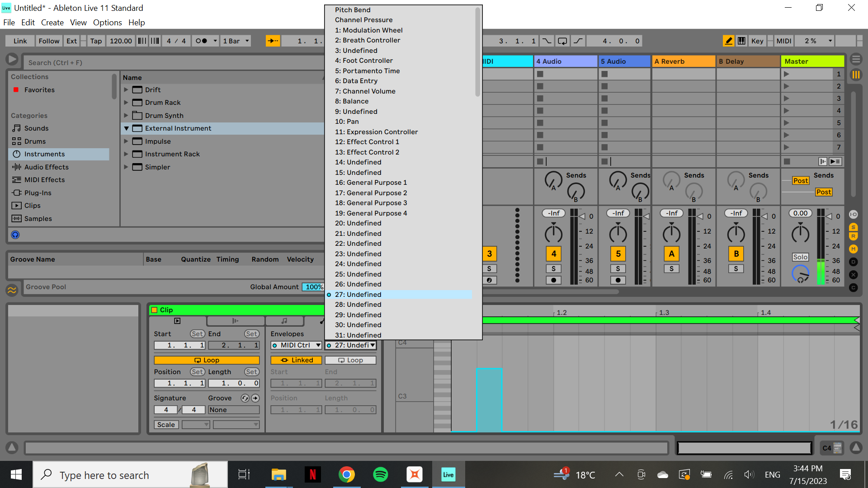Toggle the Returns section R button
The image size is (868, 488).
point(853,236)
